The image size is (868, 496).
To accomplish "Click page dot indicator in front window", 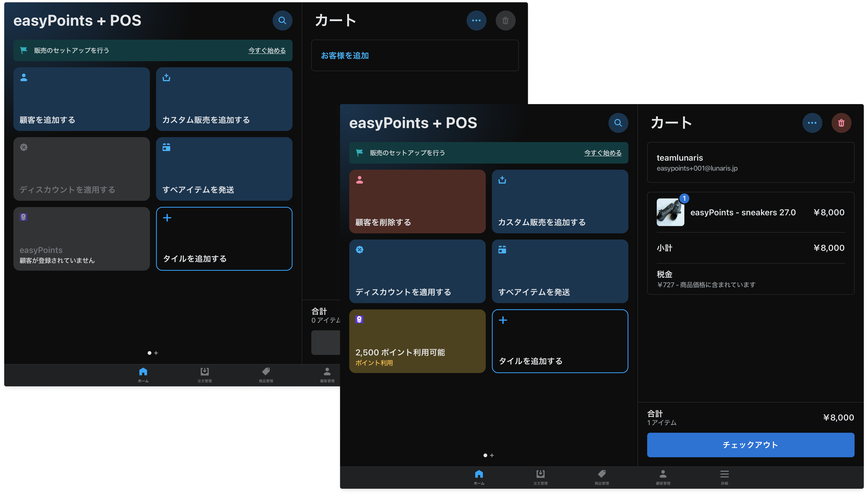I will point(485,456).
